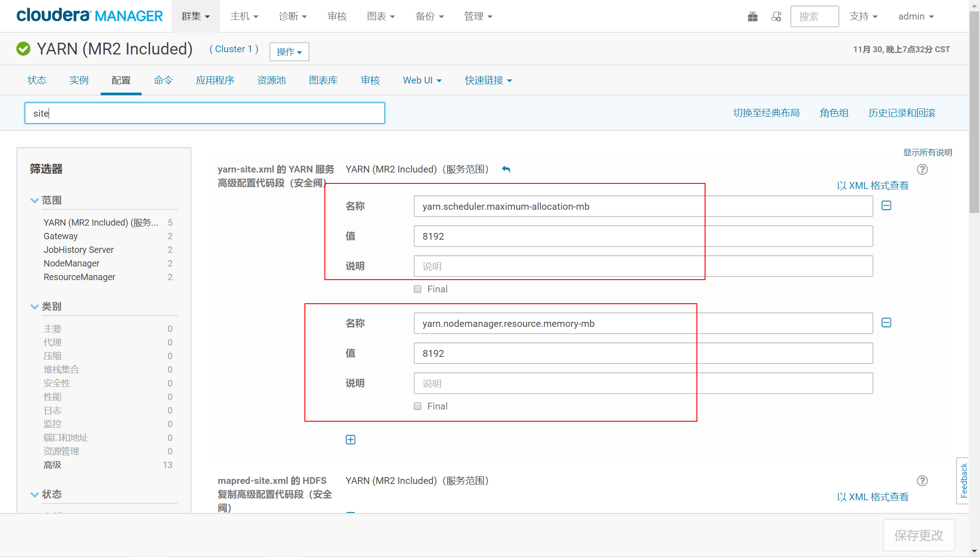View mapred-site.xml snippet as XML
The width and height of the screenshot is (980, 557).
(x=872, y=497)
